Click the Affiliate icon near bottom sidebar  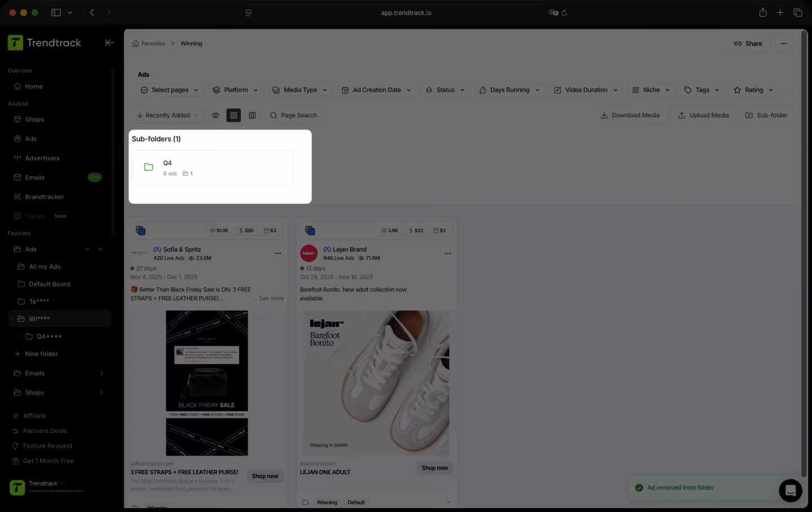click(17, 416)
